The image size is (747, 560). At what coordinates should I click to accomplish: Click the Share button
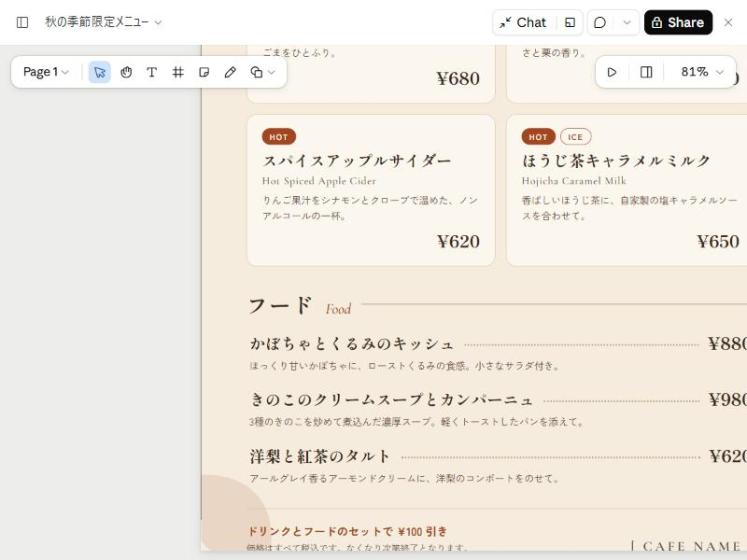678,22
